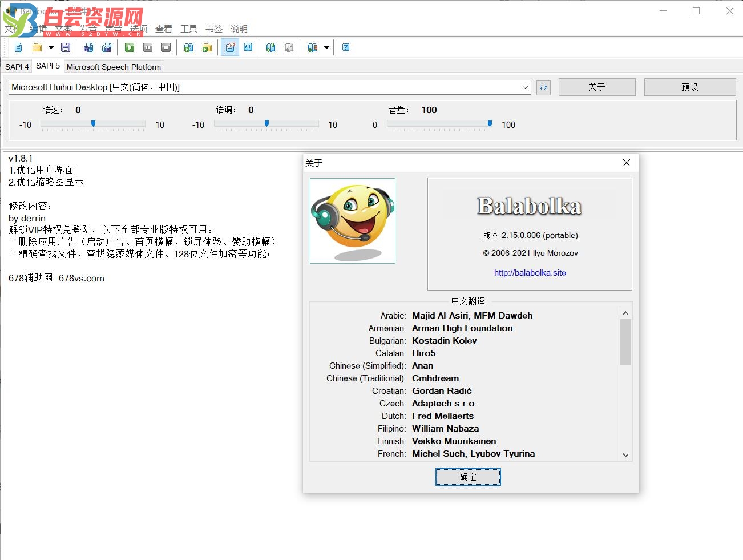Toggle the highlighted voice panel toolbar icon
Image resolution: width=743 pixels, height=560 pixels.
230,47
